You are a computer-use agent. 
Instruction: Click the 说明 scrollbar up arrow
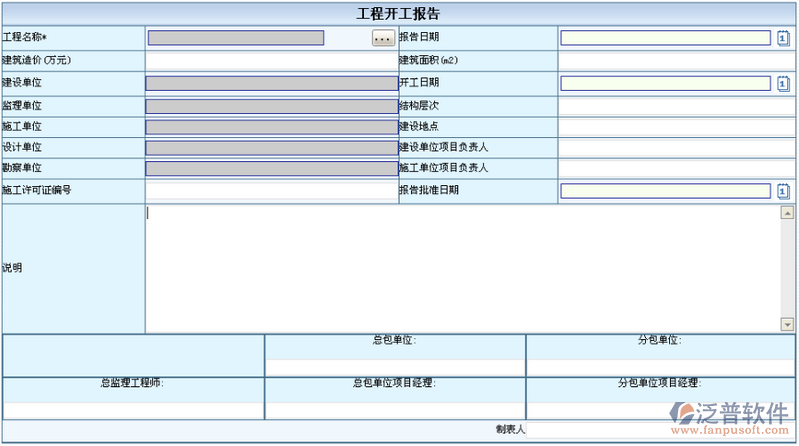[787, 213]
